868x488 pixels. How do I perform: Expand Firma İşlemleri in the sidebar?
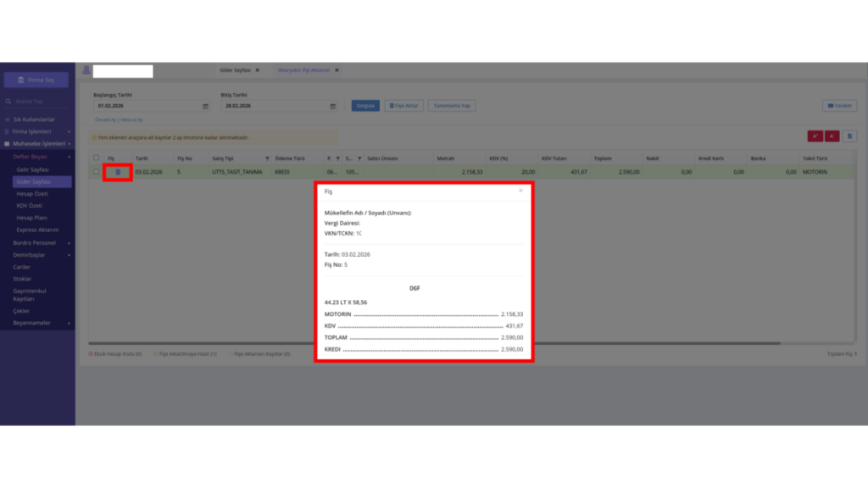click(37, 131)
